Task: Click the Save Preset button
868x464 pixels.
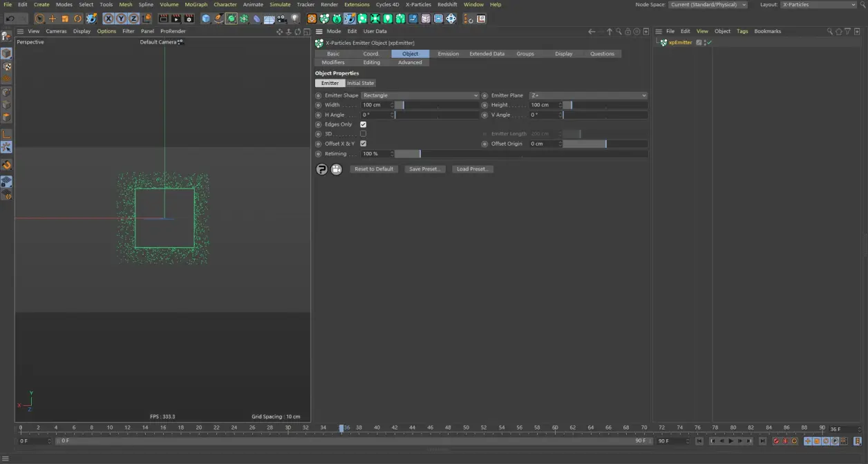Action: tap(424, 168)
